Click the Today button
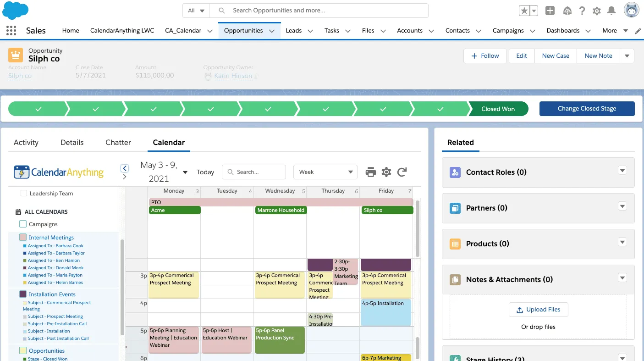This screenshot has width=644, height=361. coord(205,172)
